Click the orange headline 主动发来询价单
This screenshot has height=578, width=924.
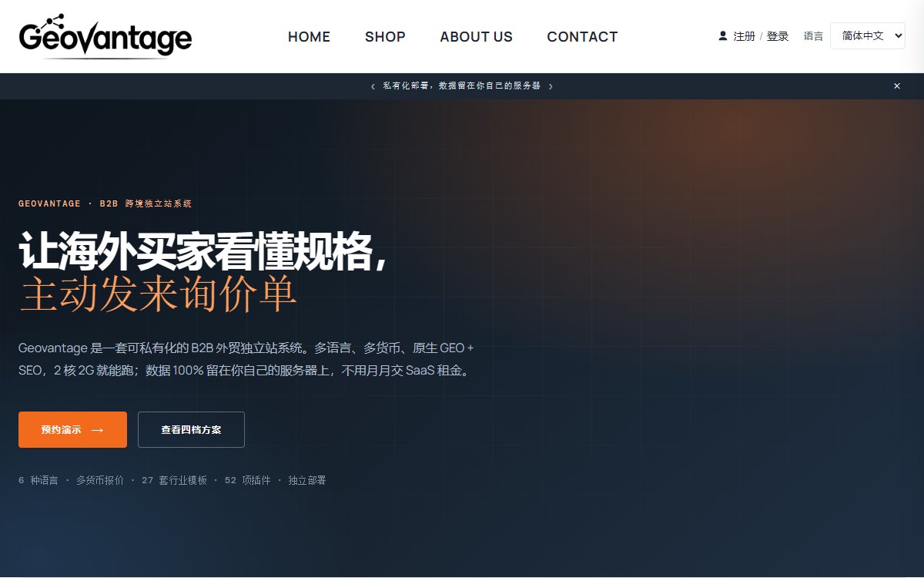[158, 294]
